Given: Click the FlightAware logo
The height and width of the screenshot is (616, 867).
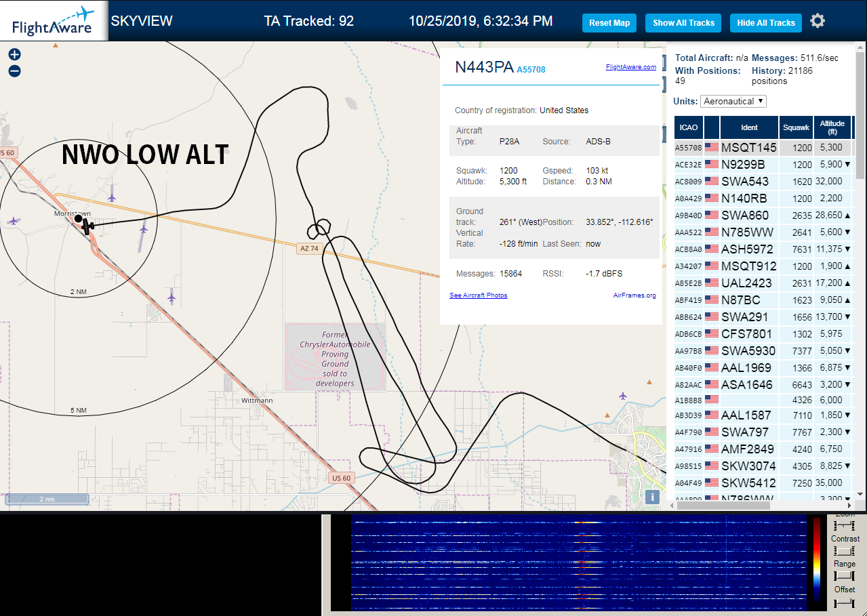Looking at the screenshot, I should (54, 21).
